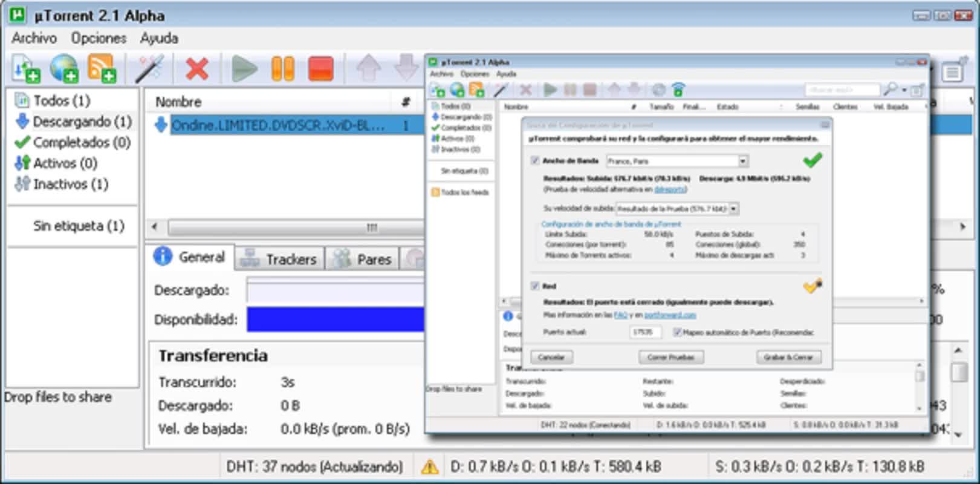Start play icon in small window toolbar
980x484 pixels.
(x=550, y=90)
